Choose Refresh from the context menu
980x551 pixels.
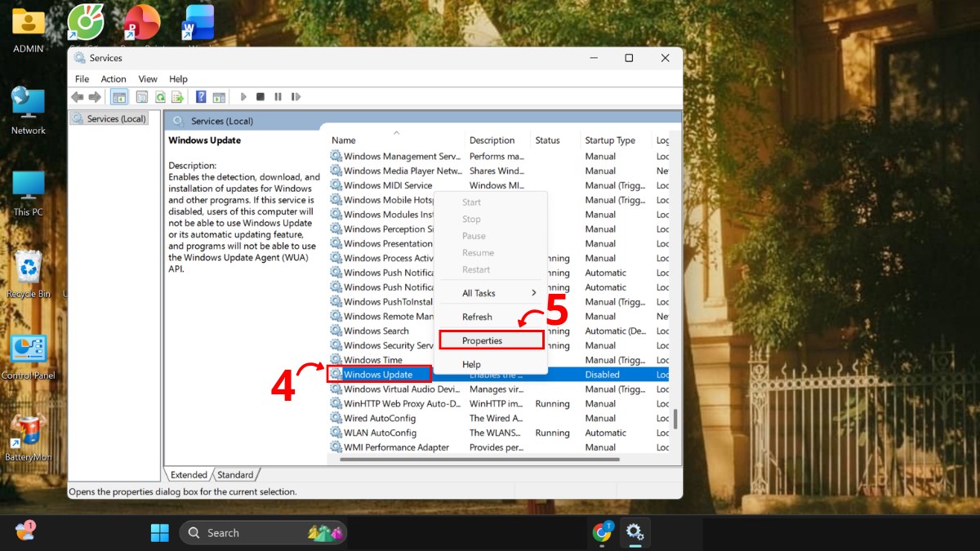pyautogui.click(x=477, y=317)
